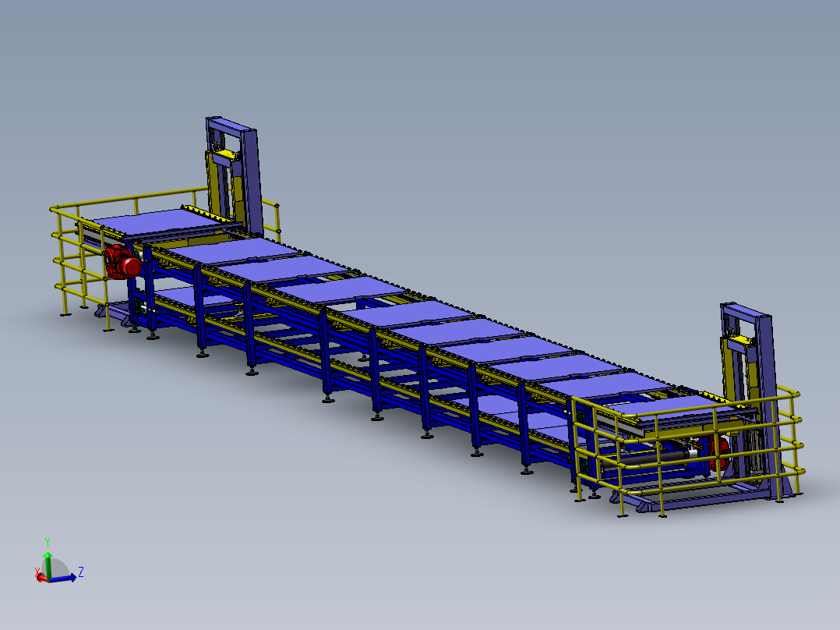Image resolution: width=840 pixels, height=630 pixels.
Task: Select the red motor beneath right-end railing
Action: [x=718, y=454]
